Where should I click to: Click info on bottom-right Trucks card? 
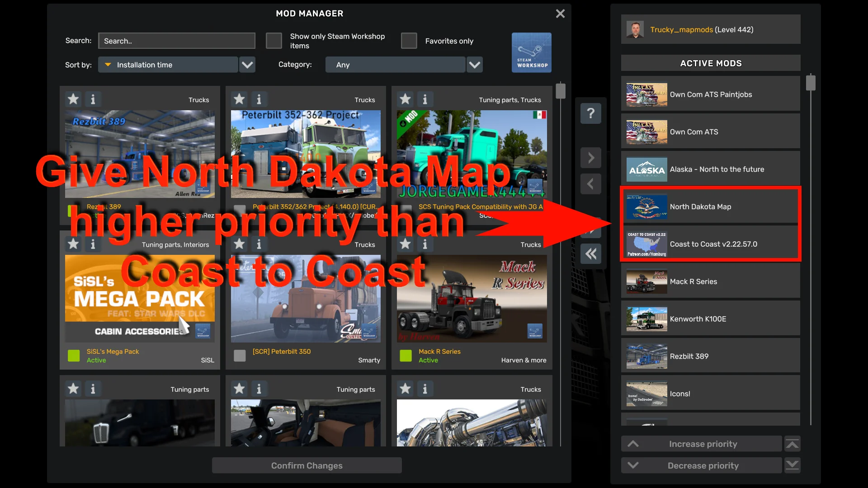(x=425, y=389)
